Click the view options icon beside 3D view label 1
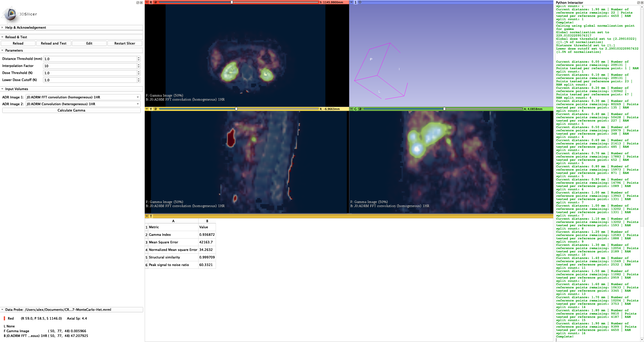Screen dimensions: 644x342 coord(360,2)
